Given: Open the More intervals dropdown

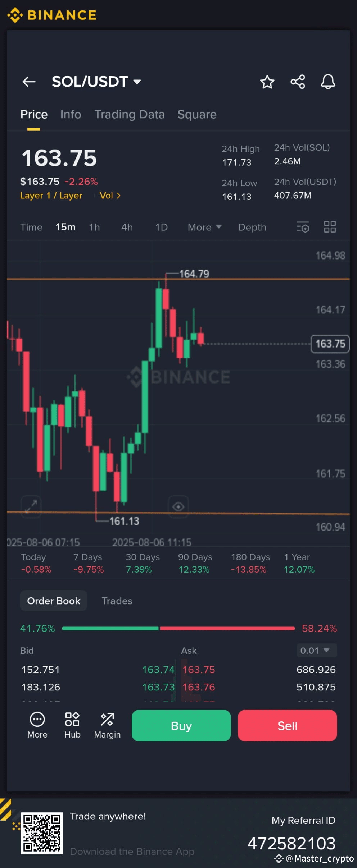Looking at the screenshot, I should pos(204,227).
